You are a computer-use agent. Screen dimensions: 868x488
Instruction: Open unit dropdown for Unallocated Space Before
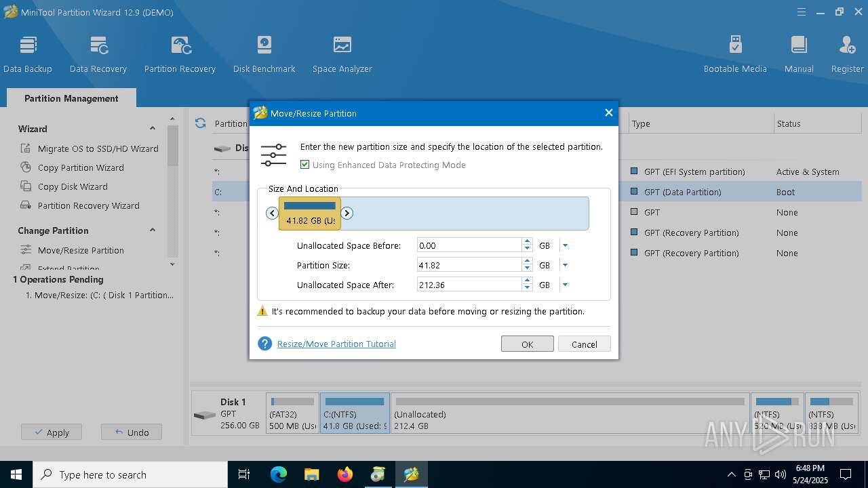[x=566, y=245]
